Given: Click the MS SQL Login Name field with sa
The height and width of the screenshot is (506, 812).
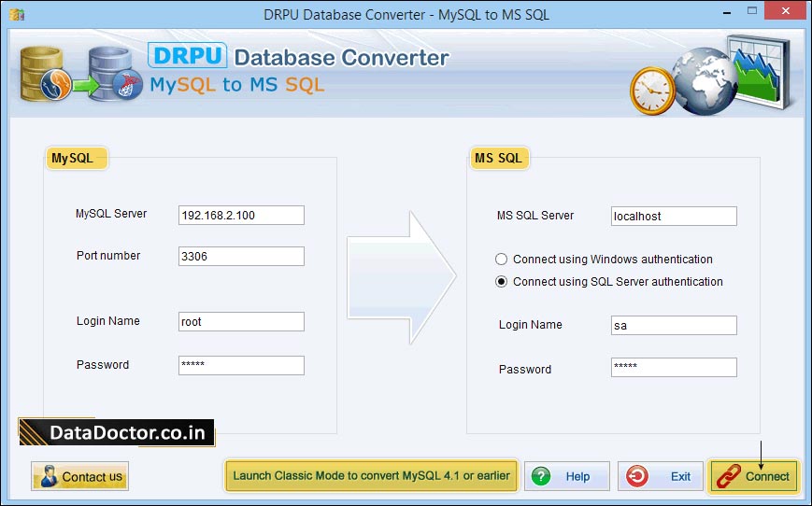Looking at the screenshot, I should [x=674, y=326].
